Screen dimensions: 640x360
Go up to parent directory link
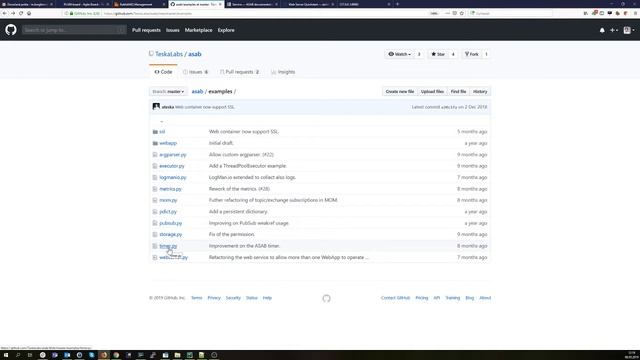point(162,121)
